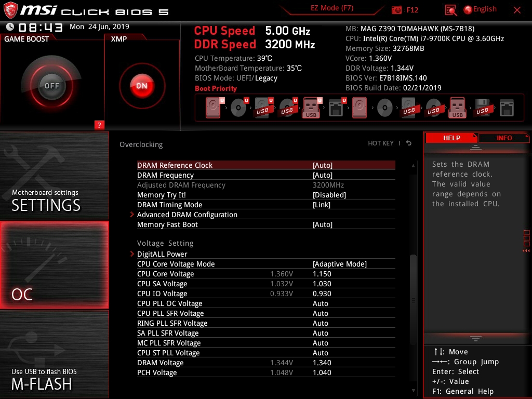Select the UEFI network boot device icon
The height and width of the screenshot is (399, 532).
337,108
